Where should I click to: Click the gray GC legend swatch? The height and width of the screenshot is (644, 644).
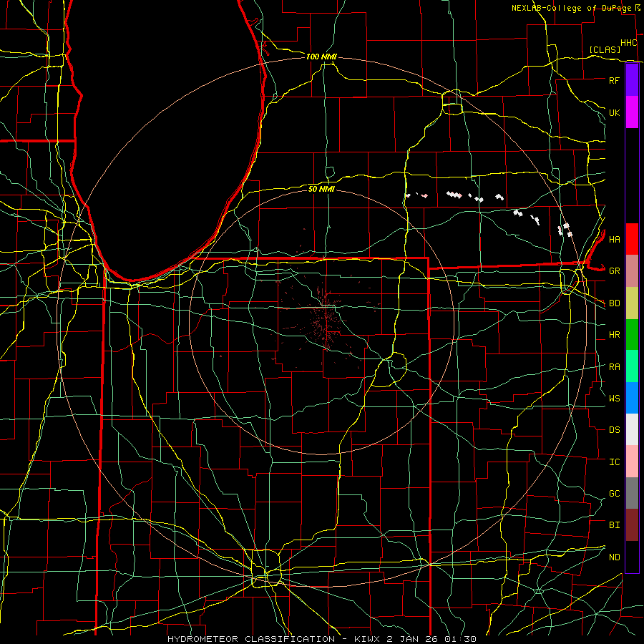pyautogui.click(x=632, y=493)
